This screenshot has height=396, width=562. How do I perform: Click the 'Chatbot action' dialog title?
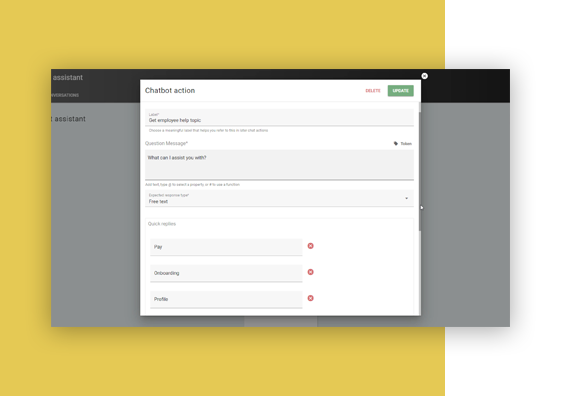click(x=170, y=91)
